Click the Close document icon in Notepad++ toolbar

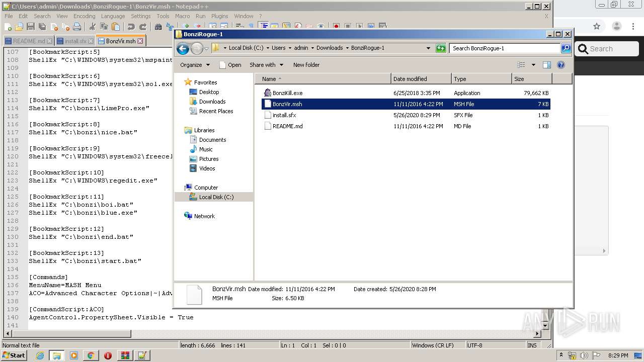click(x=53, y=27)
